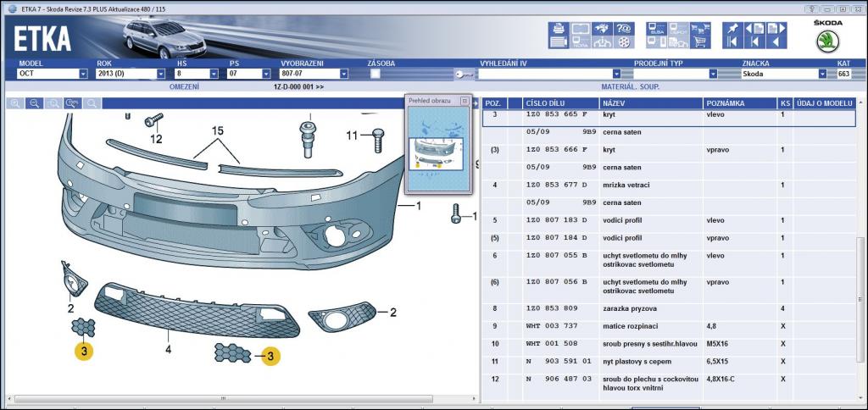Click the POZNÁMKA column header
This screenshot has width=868, height=410.
click(x=740, y=103)
